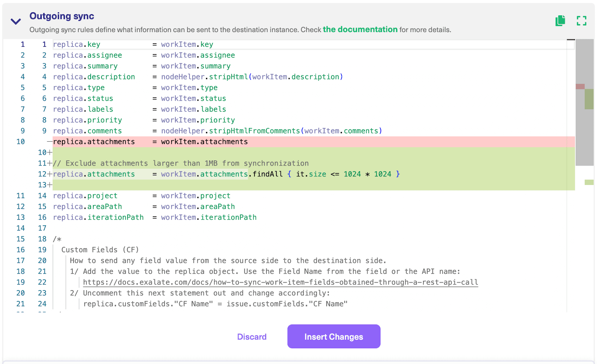Click the replica.labels line

click(x=139, y=109)
